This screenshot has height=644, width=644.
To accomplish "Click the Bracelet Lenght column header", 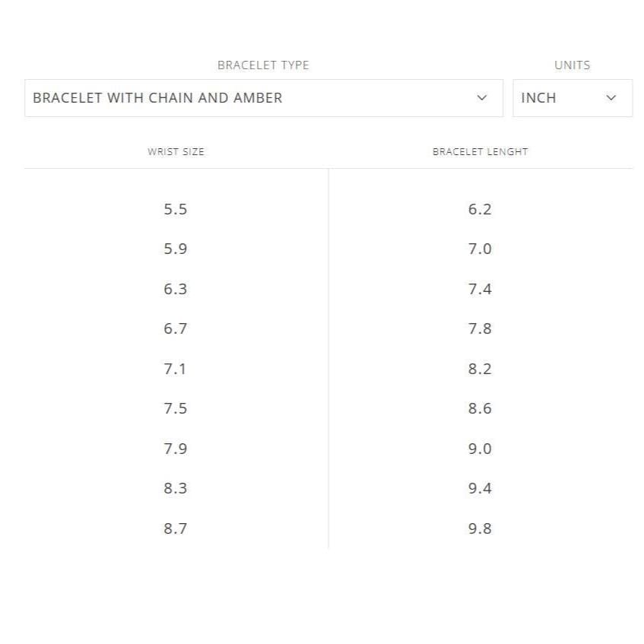I will click(x=480, y=152).
